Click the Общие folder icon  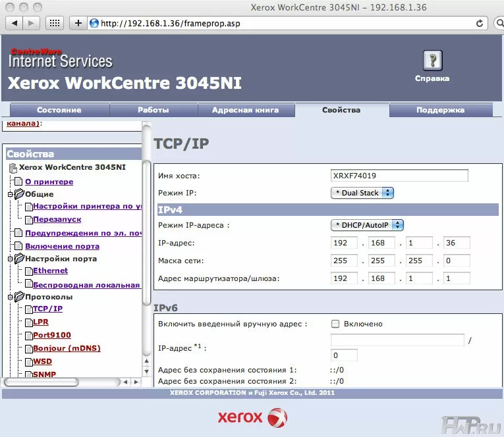point(19,194)
